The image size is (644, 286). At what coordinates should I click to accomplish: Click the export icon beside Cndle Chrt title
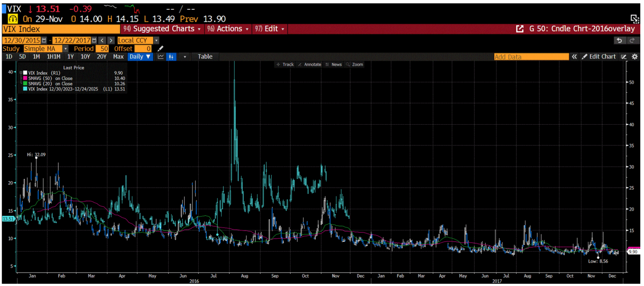click(x=520, y=29)
